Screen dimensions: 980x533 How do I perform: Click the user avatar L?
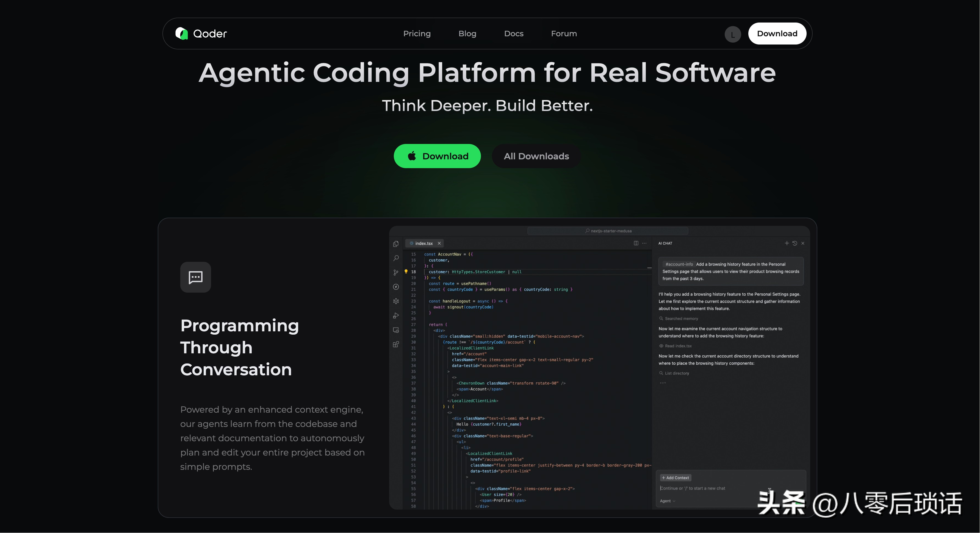732,34
